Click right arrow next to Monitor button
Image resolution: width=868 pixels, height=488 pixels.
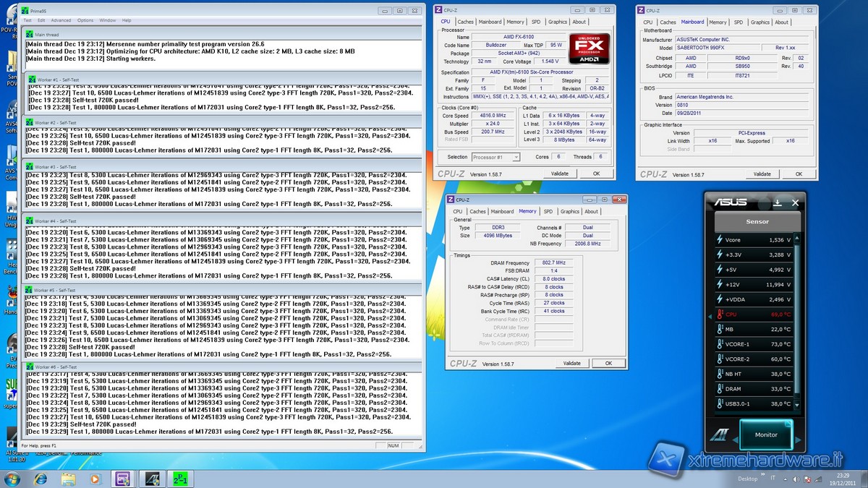pos(797,438)
